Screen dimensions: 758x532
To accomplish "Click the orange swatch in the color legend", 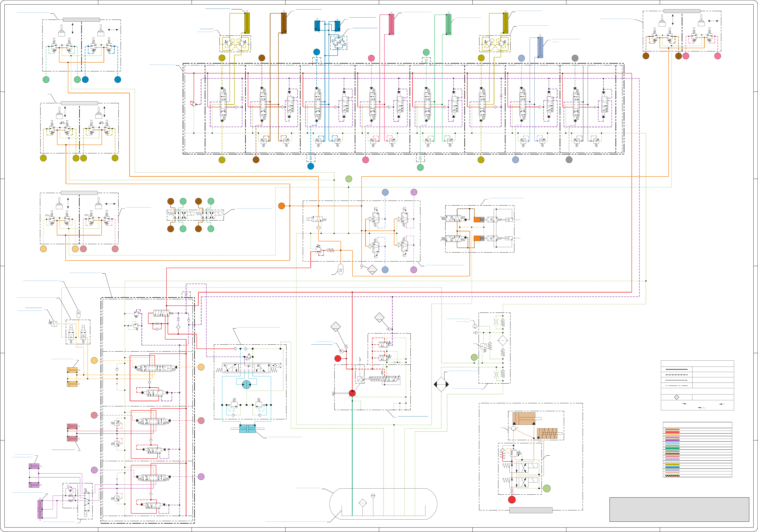I will click(x=672, y=430).
